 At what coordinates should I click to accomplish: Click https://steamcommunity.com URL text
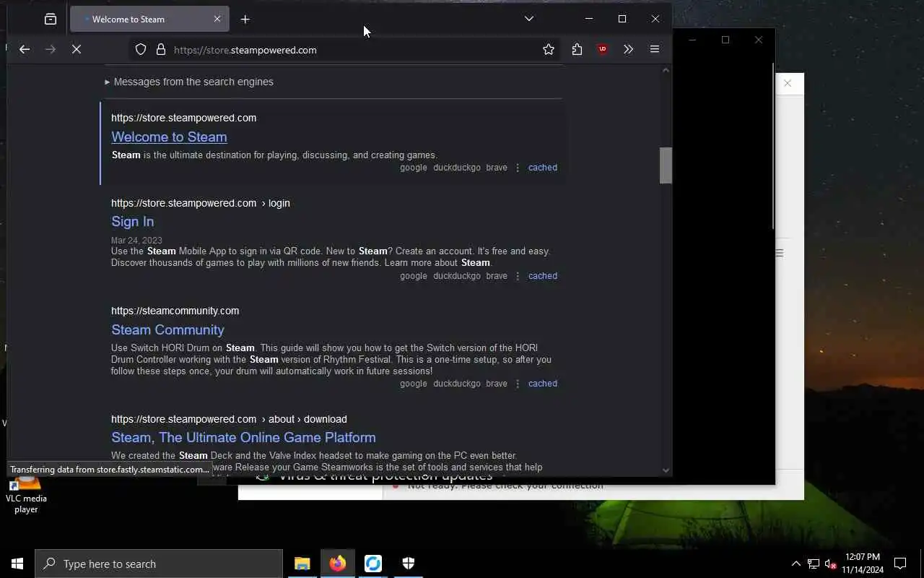[175, 311]
